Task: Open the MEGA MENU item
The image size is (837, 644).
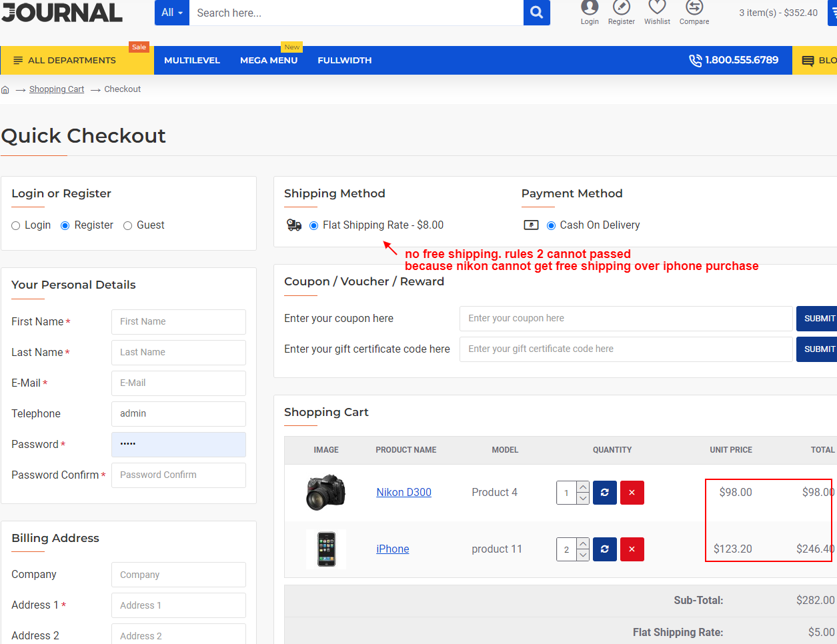Action: point(269,60)
